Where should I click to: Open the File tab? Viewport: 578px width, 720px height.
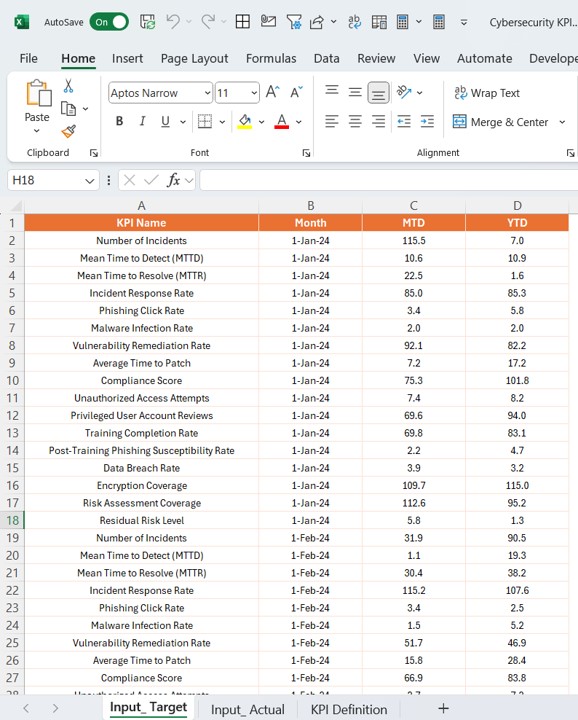pyautogui.click(x=28, y=58)
